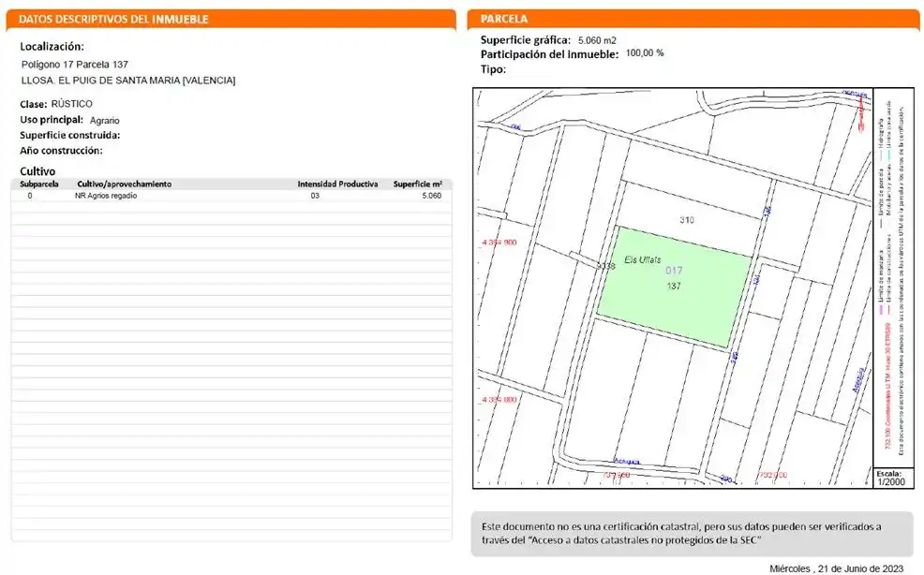The image size is (924, 575).
Task: Click the date Miércoles 21 de Junio de 2023
Action: [837, 568]
